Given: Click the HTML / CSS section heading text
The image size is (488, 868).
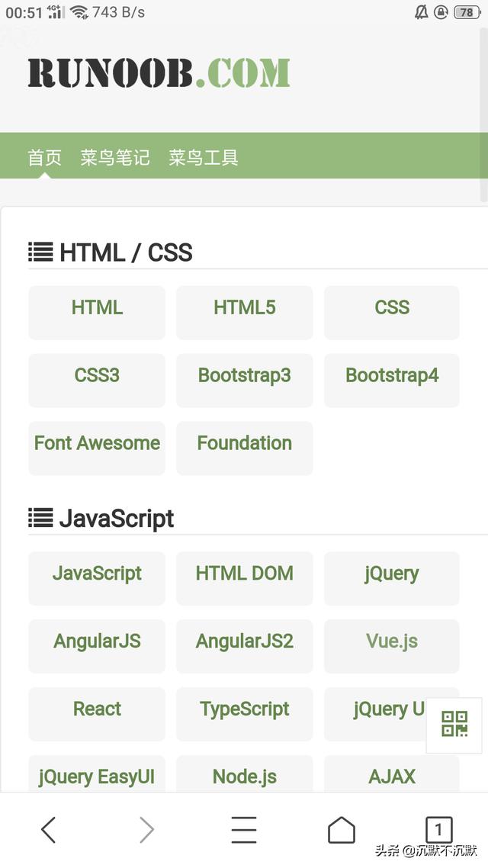Looking at the screenshot, I should coord(126,252).
